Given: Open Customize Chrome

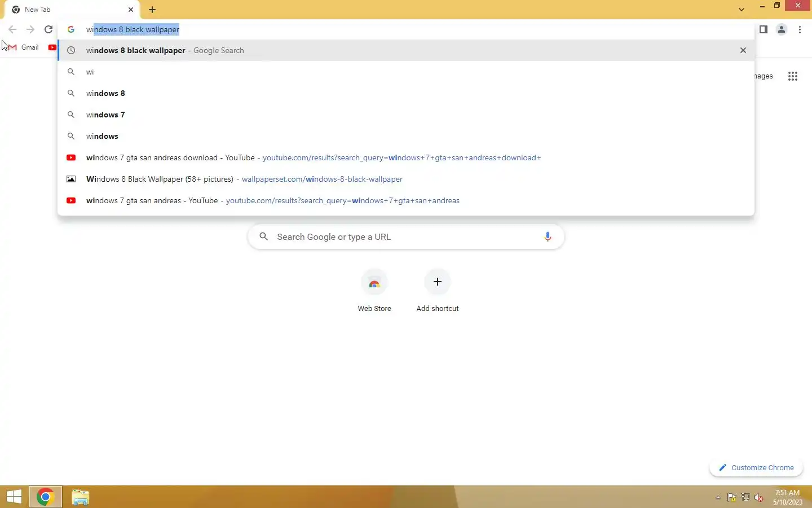Looking at the screenshot, I should coord(756,467).
